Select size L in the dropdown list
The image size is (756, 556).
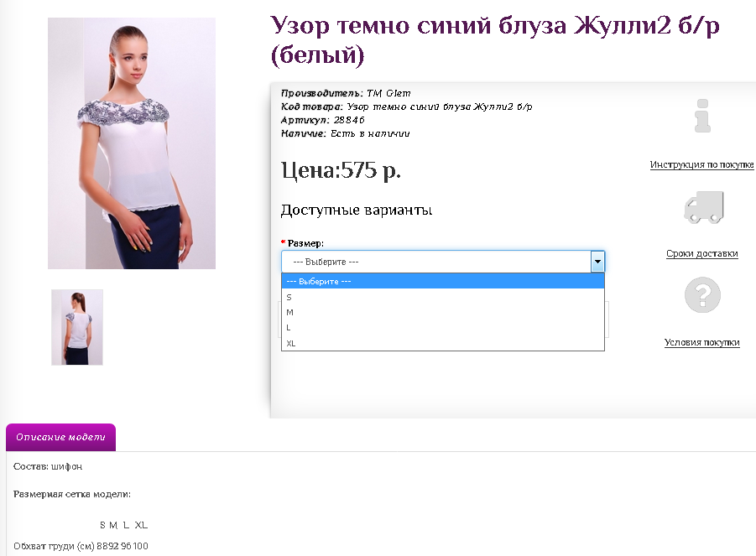tap(442, 328)
